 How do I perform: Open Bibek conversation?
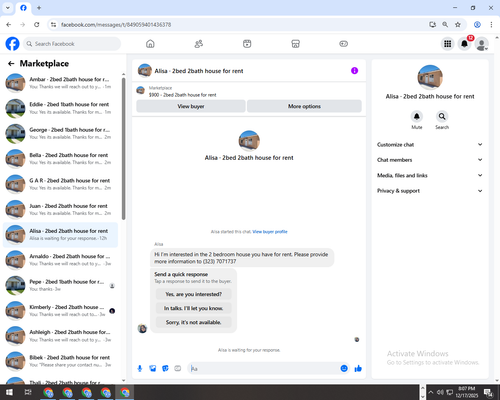tap(60, 361)
